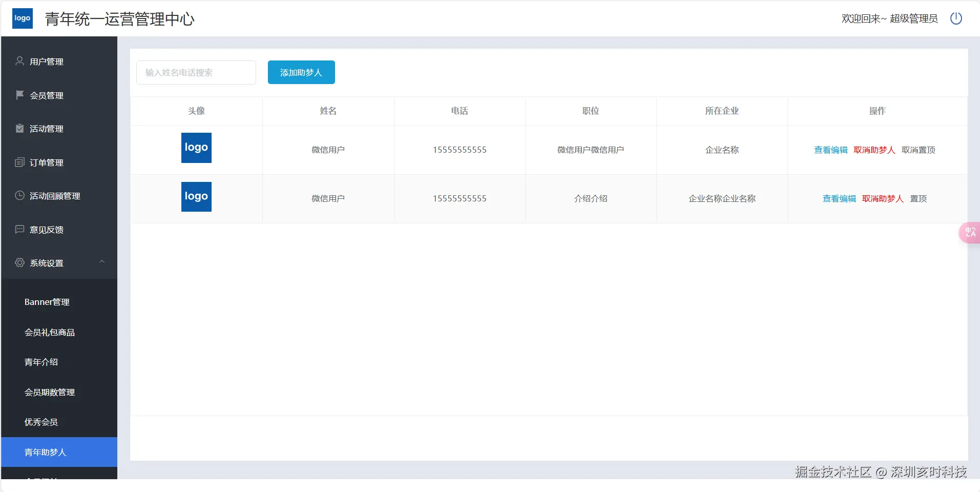This screenshot has height=492, width=980.
Task: Click 欢迎回来~ 超级管理员 text
Action: point(889,18)
